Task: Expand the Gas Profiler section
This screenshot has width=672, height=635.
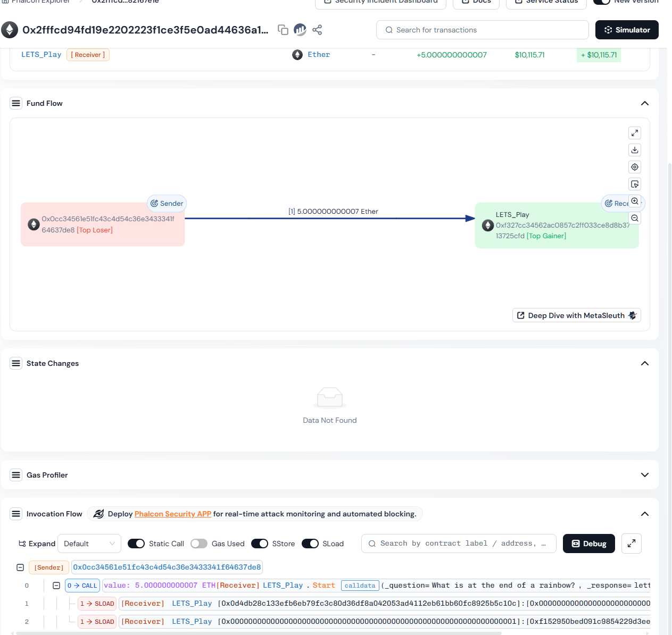Action: tap(645, 475)
